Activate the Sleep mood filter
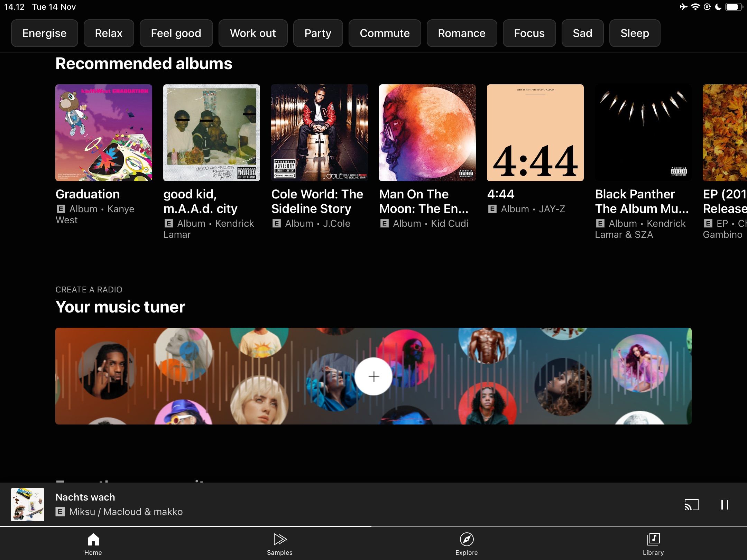The width and height of the screenshot is (747, 560). click(634, 33)
